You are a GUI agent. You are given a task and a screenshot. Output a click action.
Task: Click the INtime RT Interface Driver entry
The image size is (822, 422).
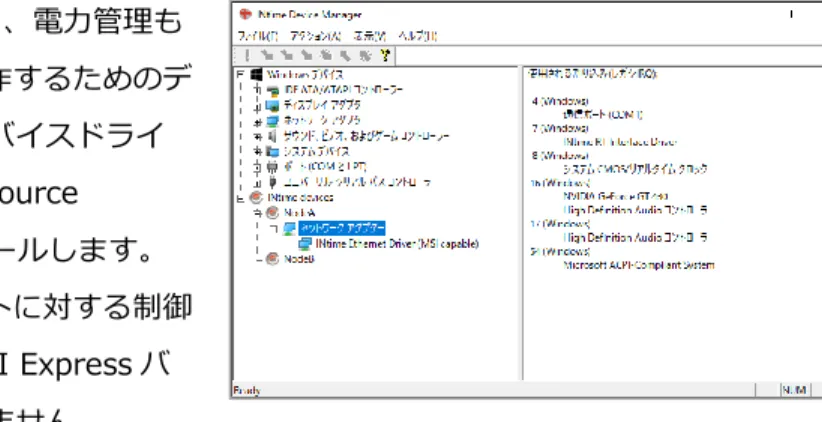click(620, 142)
